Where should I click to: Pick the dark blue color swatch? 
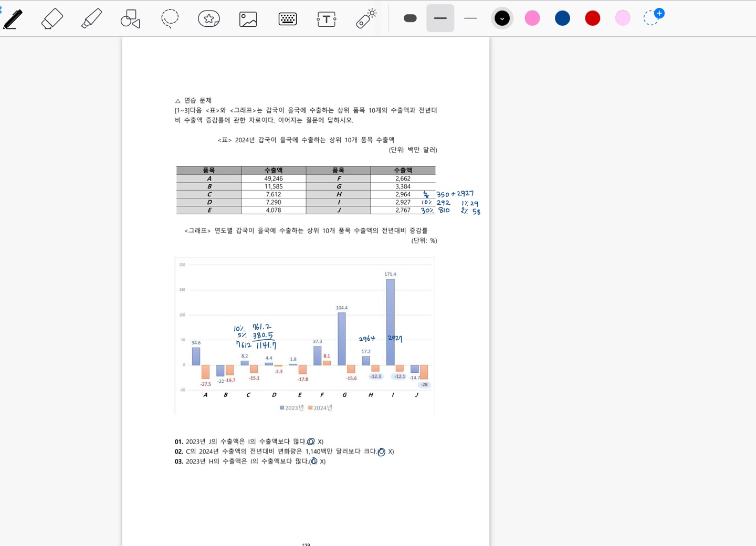[562, 18]
